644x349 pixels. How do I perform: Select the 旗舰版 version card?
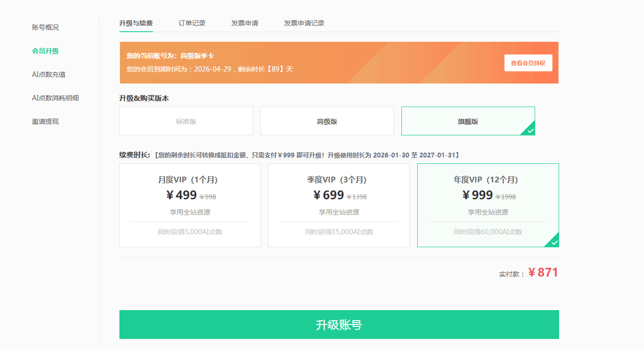(x=468, y=121)
